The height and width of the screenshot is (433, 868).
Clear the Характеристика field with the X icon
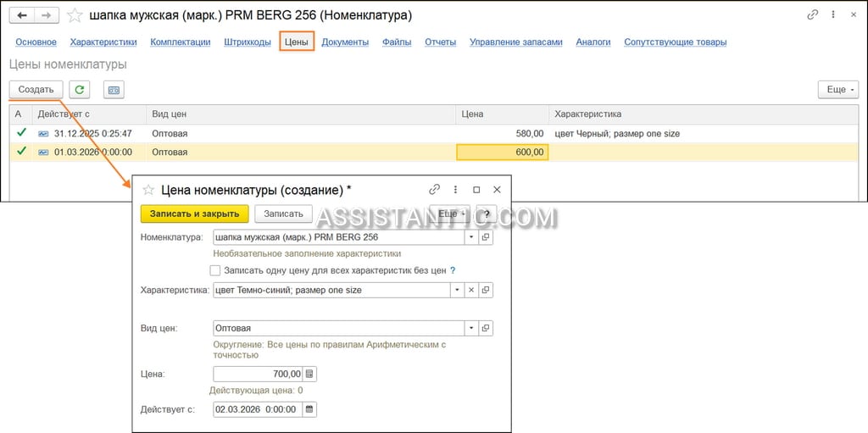(471, 290)
